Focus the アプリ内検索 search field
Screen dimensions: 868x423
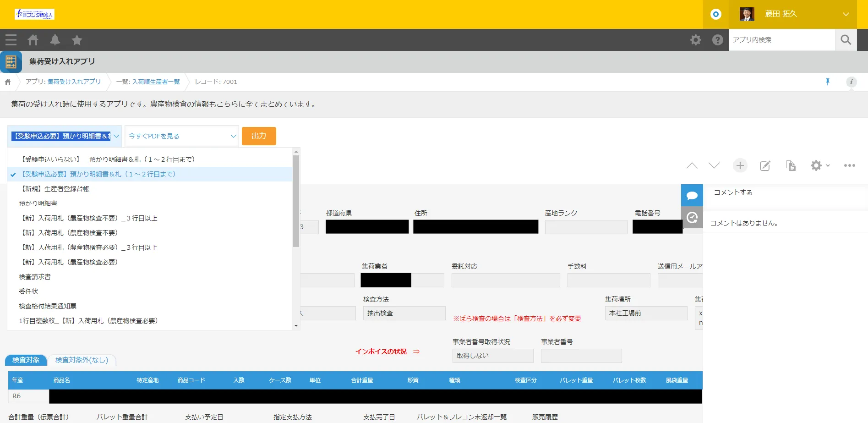[781, 40]
